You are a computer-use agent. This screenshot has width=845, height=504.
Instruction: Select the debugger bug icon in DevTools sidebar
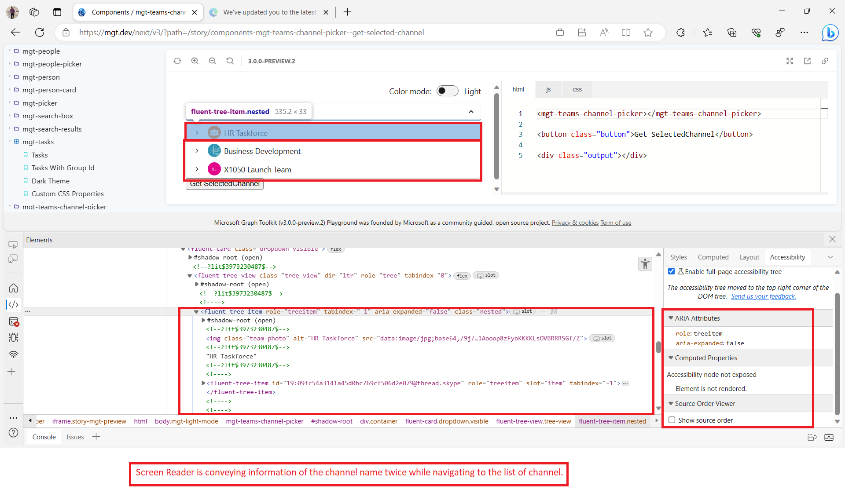pyautogui.click(x=13, y=338)
